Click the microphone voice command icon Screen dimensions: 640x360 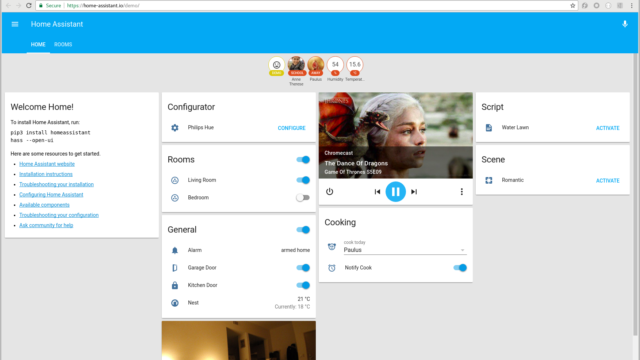pyautogui.click(x=624, y=24)
